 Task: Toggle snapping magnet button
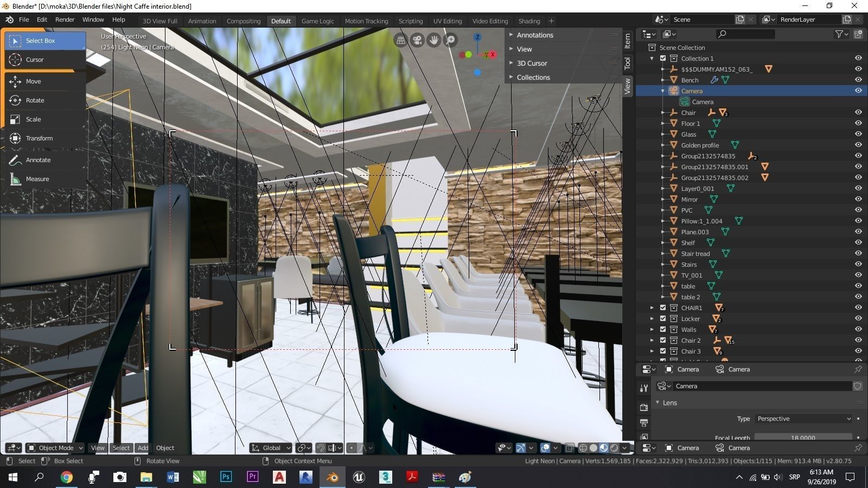click(321, 448)
